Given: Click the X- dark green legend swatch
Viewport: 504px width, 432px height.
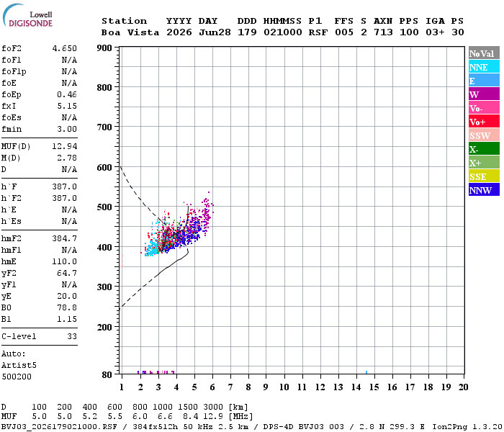Looking at the screenshot, I should click(x=484, y=149).
